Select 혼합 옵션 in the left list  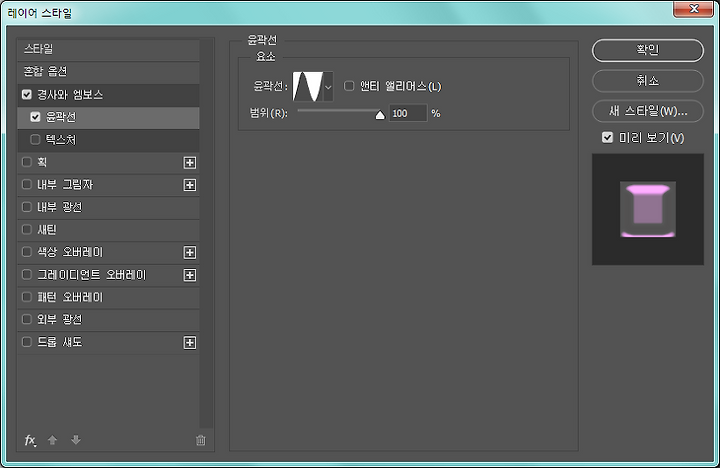click(108, 72)
